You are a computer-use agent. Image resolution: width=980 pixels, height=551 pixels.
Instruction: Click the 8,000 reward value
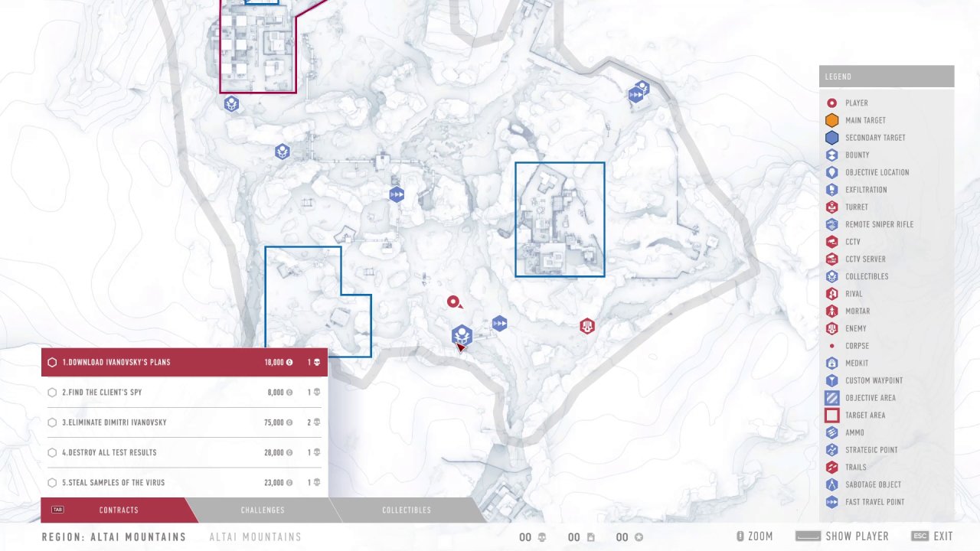tap(276, 393)
